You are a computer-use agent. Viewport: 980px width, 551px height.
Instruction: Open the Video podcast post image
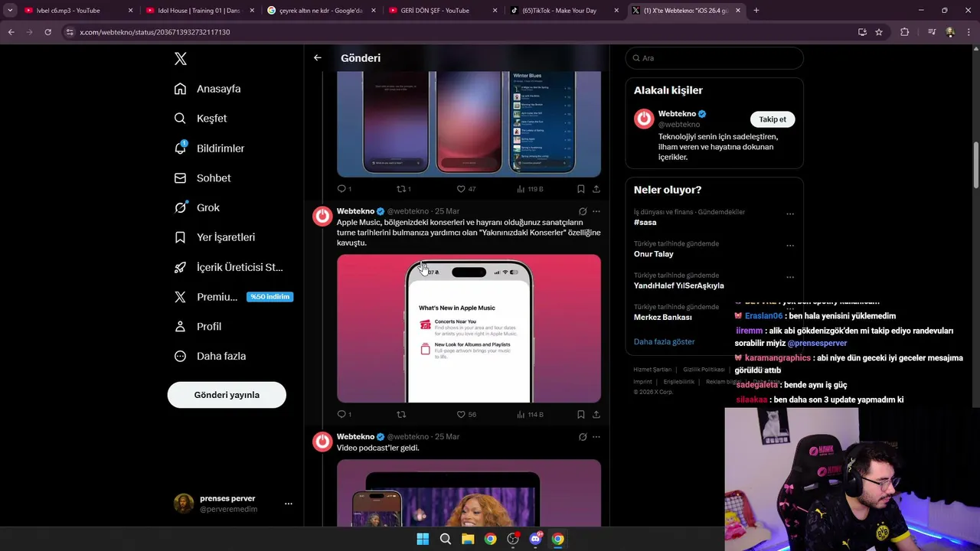[469, 493]
